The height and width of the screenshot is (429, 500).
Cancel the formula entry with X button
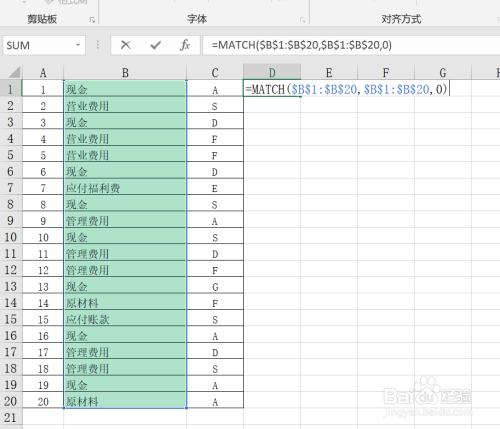pos(126,45)
